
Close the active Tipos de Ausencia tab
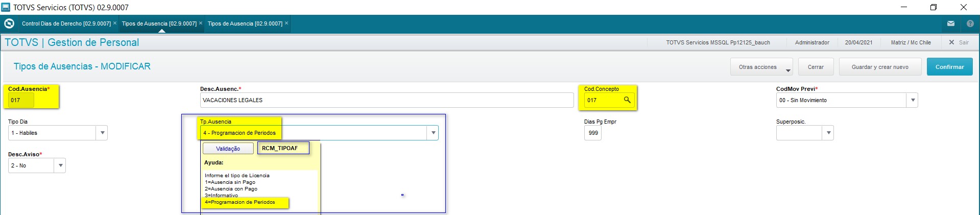click(201, 23)
